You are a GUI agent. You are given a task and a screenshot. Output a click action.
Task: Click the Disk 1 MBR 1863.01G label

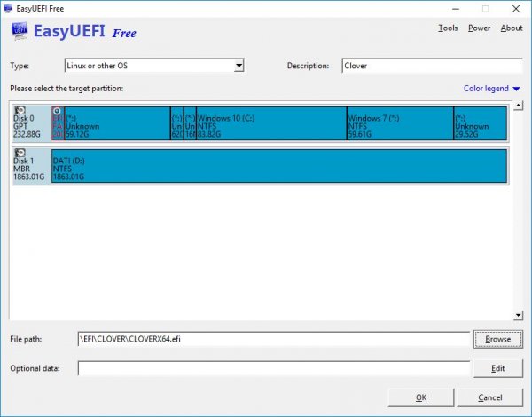coord(29,169)
